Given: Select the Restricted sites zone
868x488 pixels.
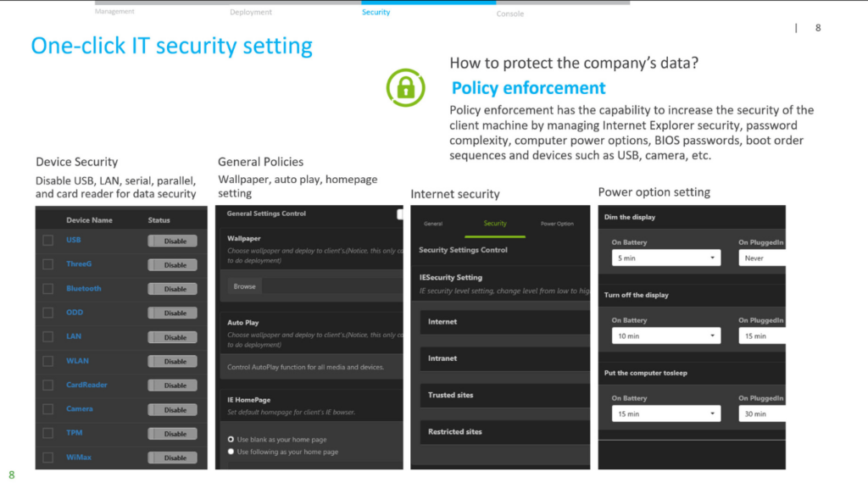Looking at the screenshot, I should pos(505,431).
